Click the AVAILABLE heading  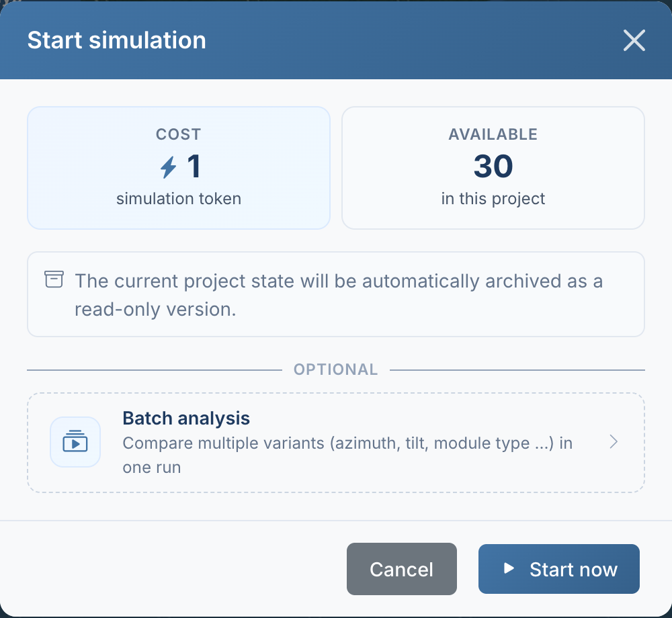(493, 134)
